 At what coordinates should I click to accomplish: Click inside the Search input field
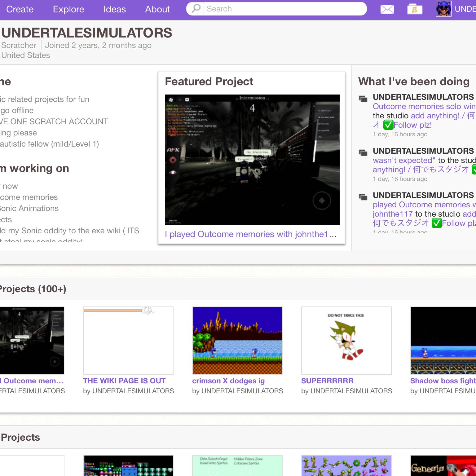pos(285,9)
